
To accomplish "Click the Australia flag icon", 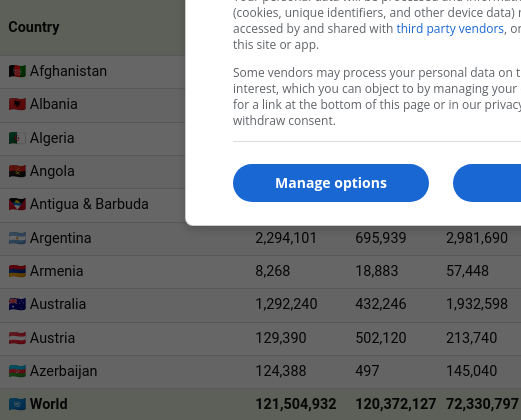I will tap(17, 304).
